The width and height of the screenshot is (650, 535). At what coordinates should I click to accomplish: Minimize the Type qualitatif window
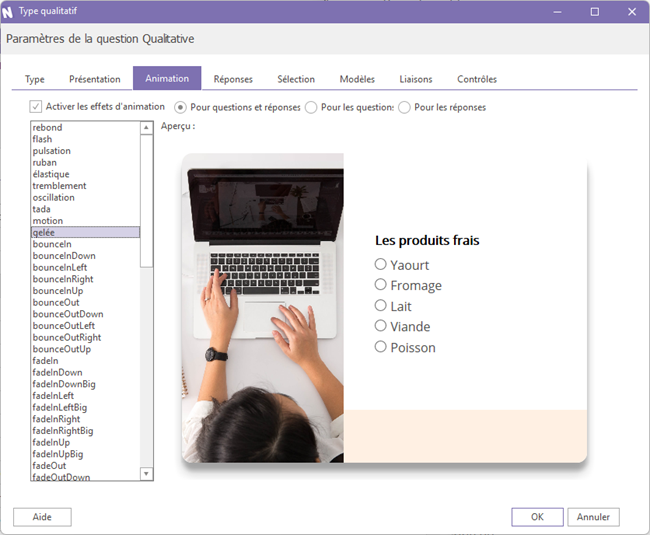click(557, 12)
